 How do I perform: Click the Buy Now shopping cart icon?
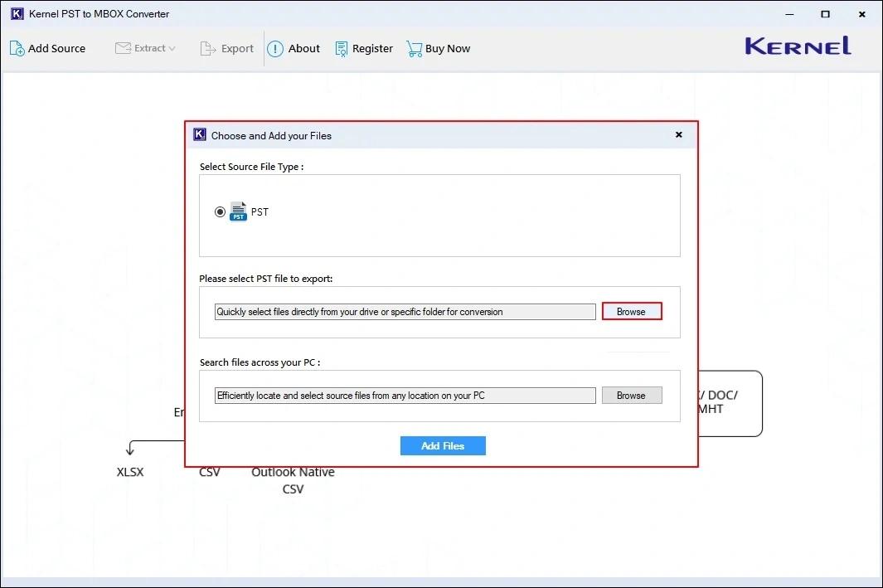coord(414,48)
